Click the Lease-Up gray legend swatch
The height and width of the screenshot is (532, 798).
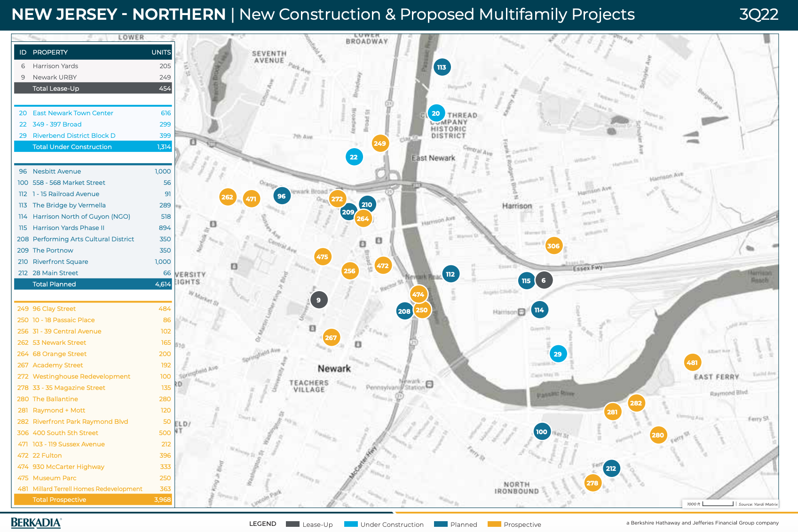click(x=292, y=524)
